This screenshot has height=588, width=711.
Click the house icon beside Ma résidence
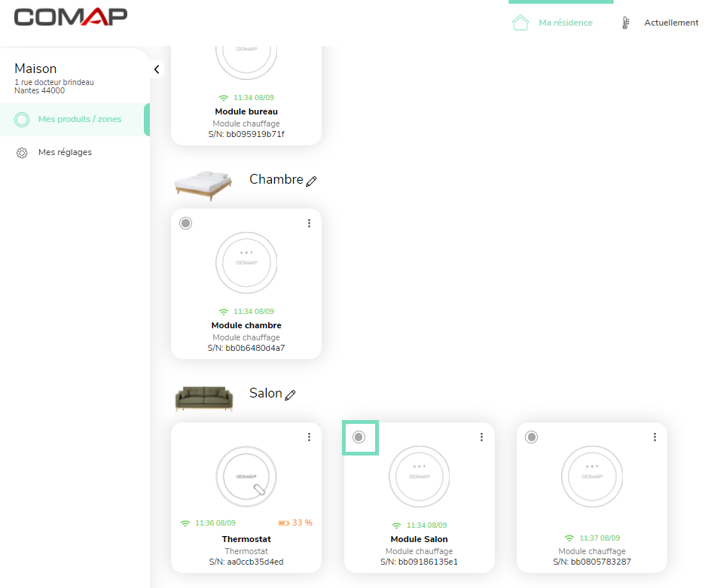(520, 23)
